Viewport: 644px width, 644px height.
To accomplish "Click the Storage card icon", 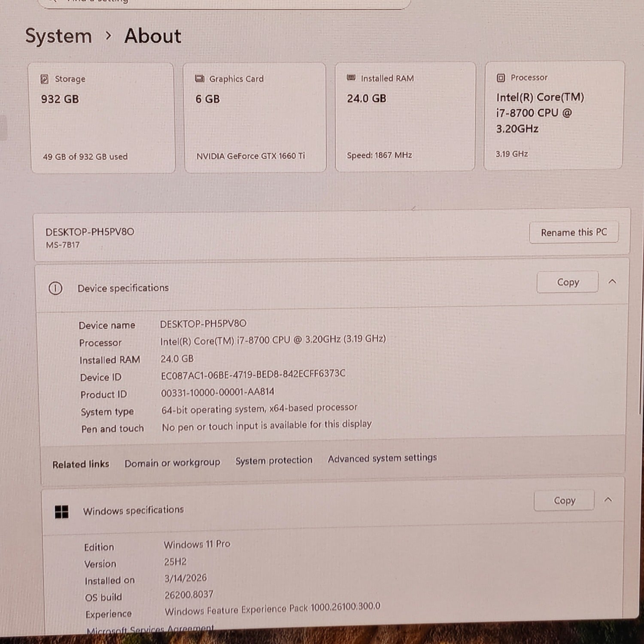I will [45, 79].
